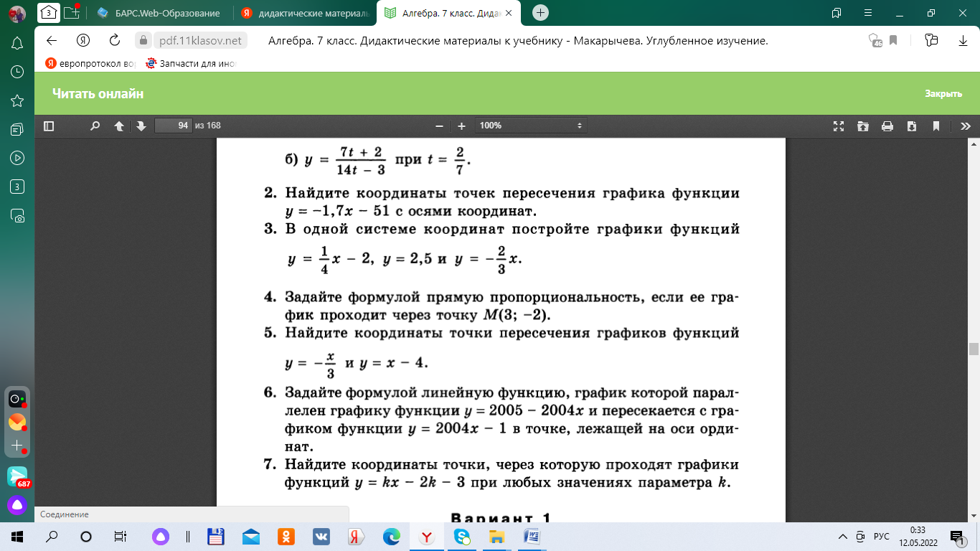This screenshot has width=980, height=551.
Task: Zoom in with the plus button
Action: (461, 126)
